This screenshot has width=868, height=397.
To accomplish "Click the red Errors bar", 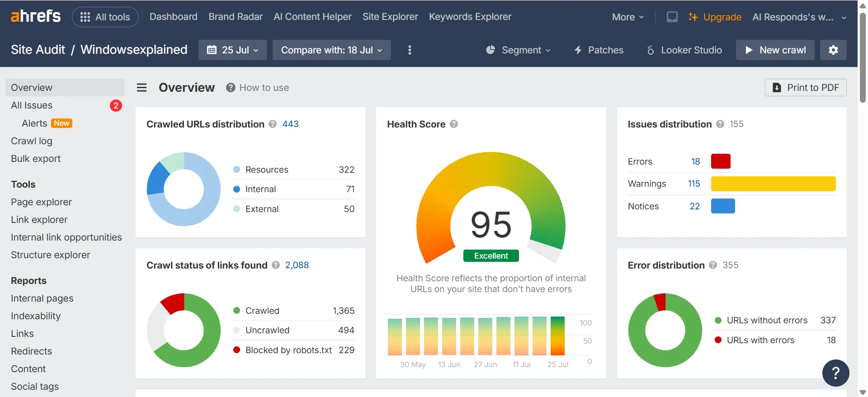I will 721,161.
